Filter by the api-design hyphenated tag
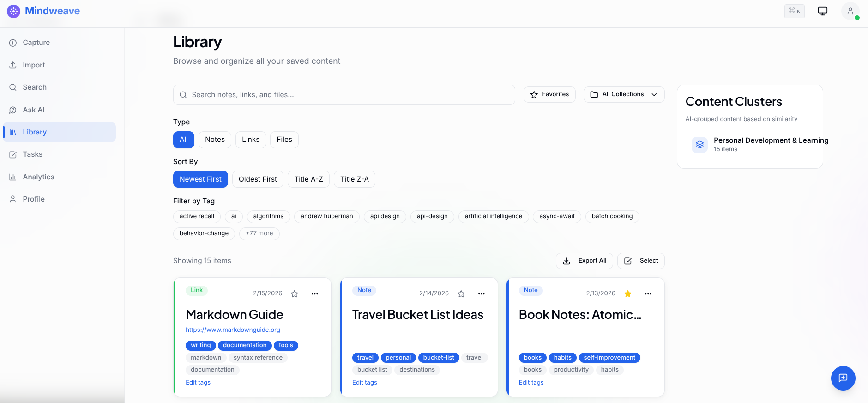The image size is (868, 403). coord(432,216)
